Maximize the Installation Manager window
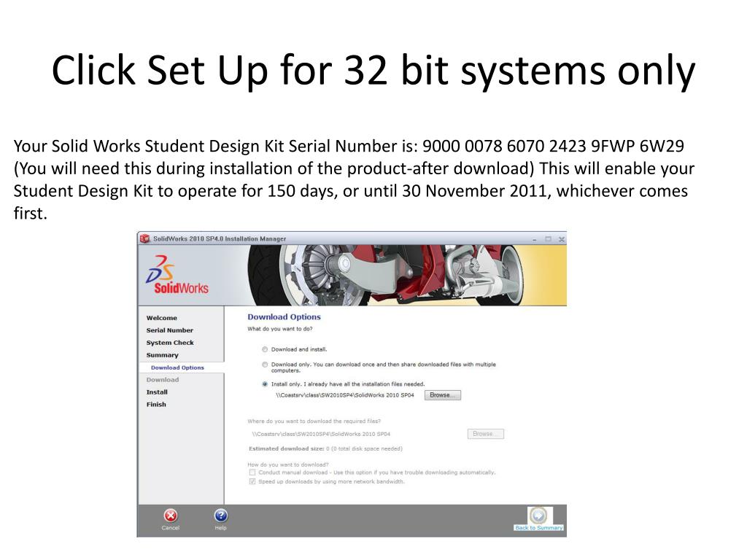747x560 pixels. (x=549, y=239)
